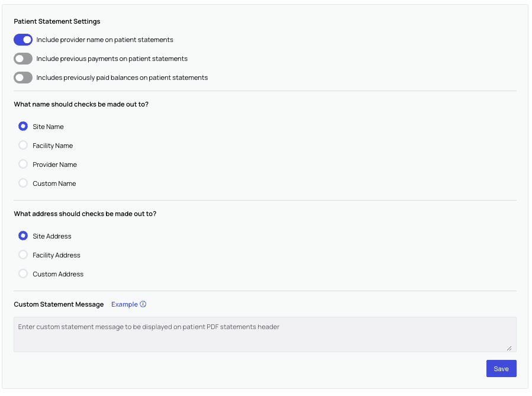Click the 'Patient Statement Settings' heading
Image resolution: width=532 pixels, height=396 pixels.
pos(57,21)
